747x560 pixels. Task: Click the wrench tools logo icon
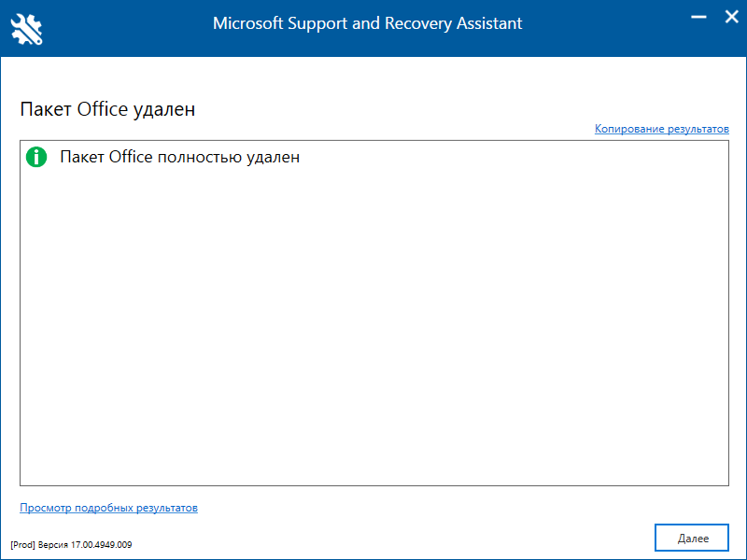[27, 30]
